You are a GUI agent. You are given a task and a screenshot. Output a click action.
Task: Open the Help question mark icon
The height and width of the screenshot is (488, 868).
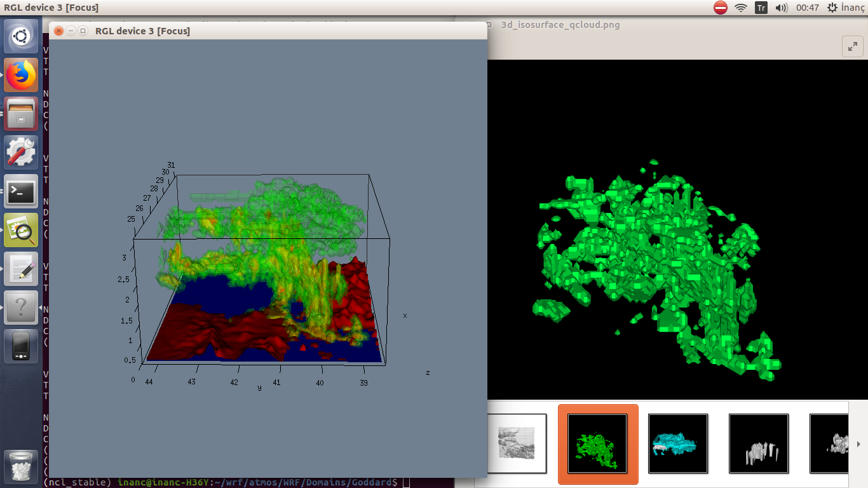pyautogui.click(x=22, y=308)
